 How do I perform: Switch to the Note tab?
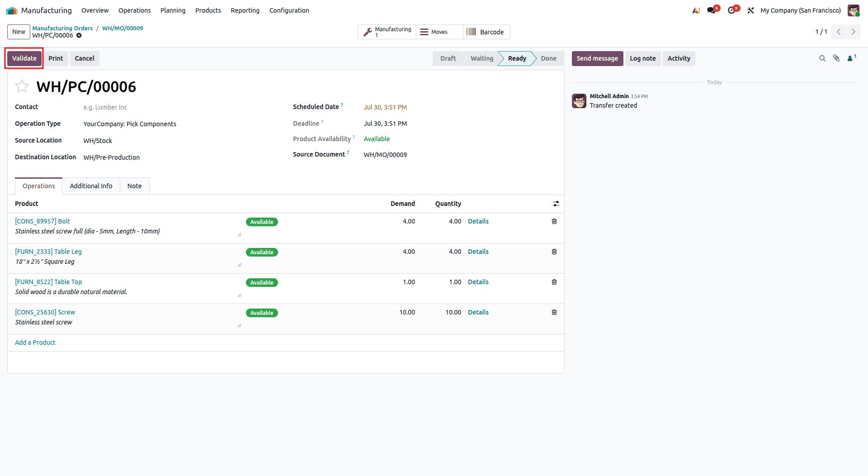point(134,186)
